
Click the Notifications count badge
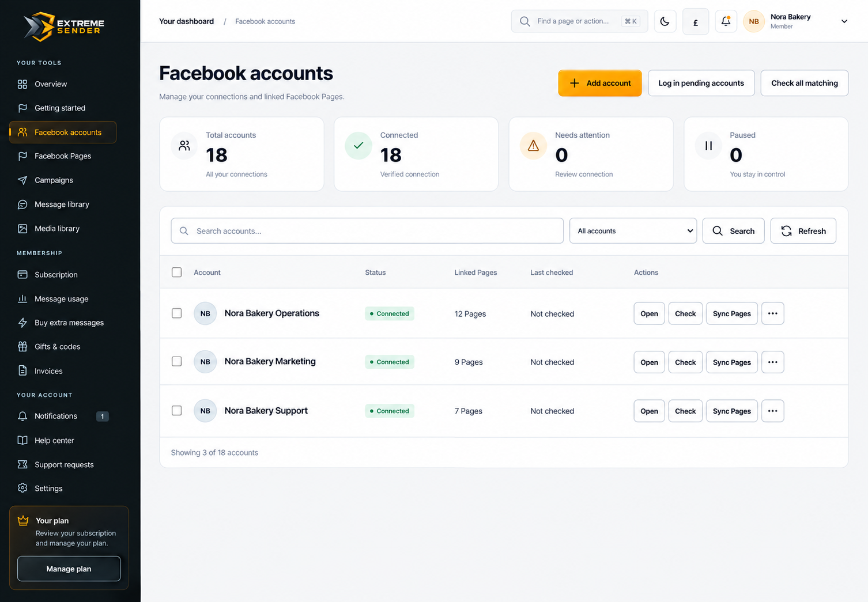(x=103, y=417)
